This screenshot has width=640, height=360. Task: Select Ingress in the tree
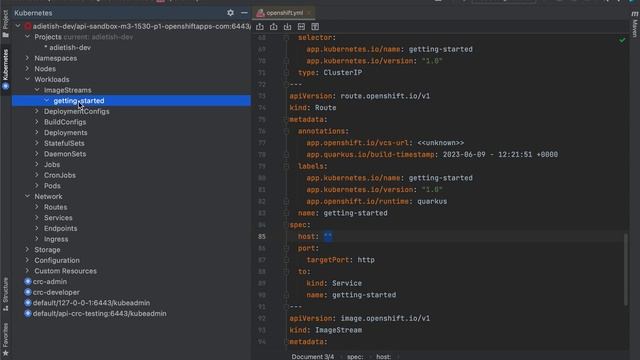(56, 239)
